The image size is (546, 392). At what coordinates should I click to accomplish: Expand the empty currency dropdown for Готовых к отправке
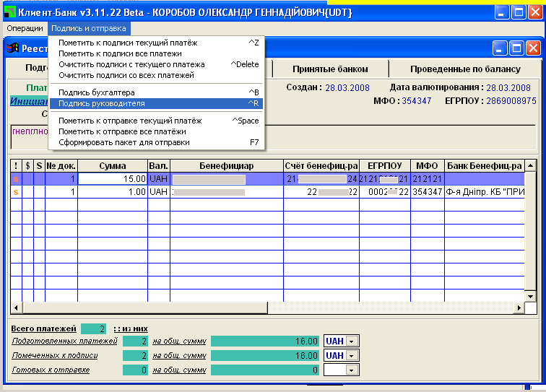(352, 370)
